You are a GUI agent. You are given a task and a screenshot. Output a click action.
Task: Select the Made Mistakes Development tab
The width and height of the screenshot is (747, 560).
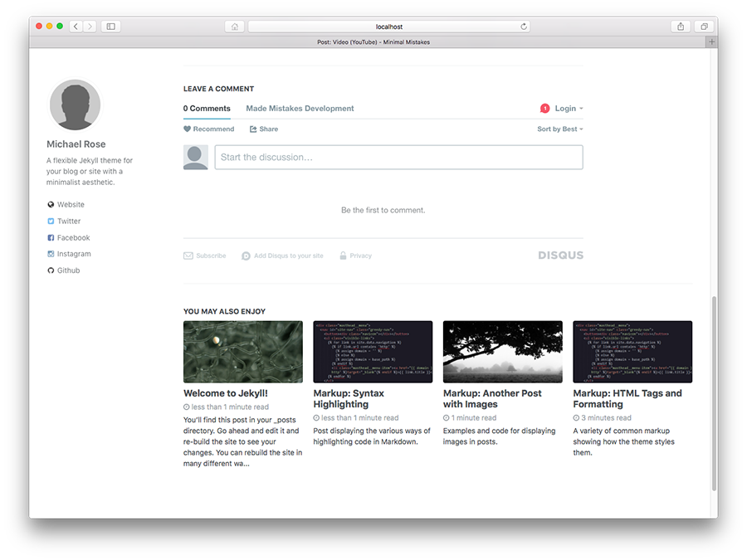299,108
